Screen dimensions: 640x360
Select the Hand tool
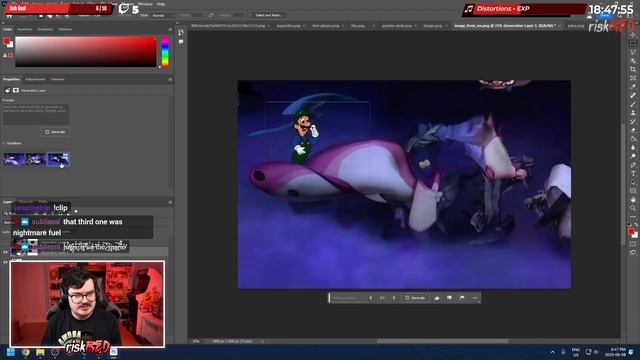[633, 200]
